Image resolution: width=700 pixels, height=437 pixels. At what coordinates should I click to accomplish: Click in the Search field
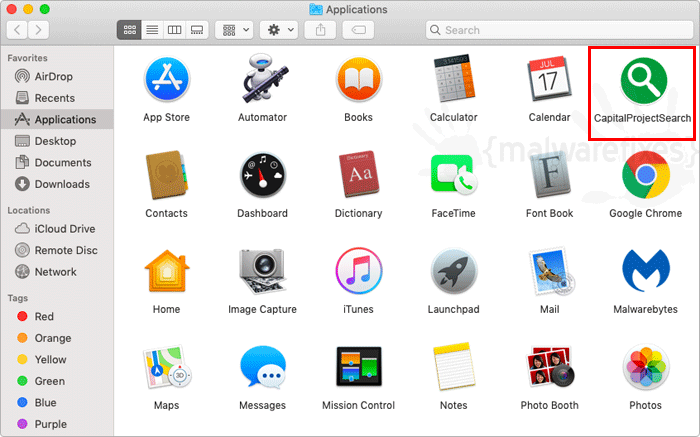(559, 30)
